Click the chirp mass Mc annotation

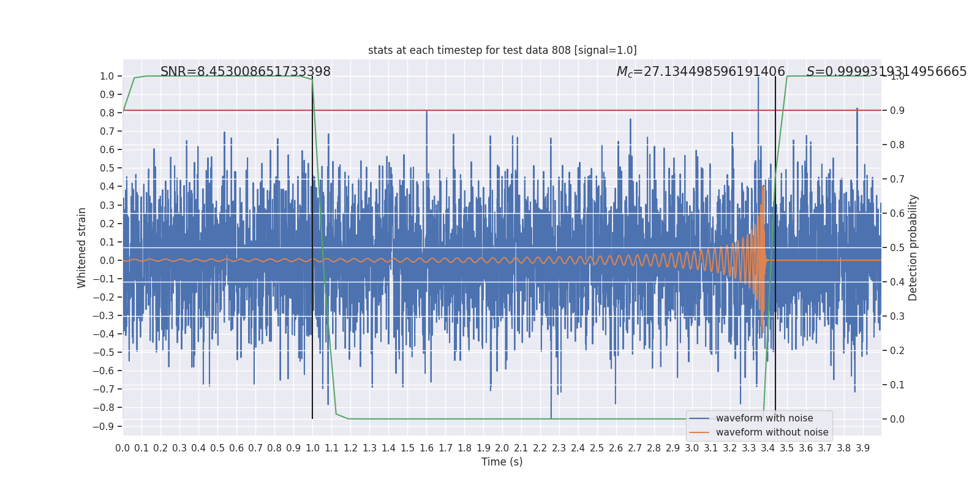coord(701,72)
